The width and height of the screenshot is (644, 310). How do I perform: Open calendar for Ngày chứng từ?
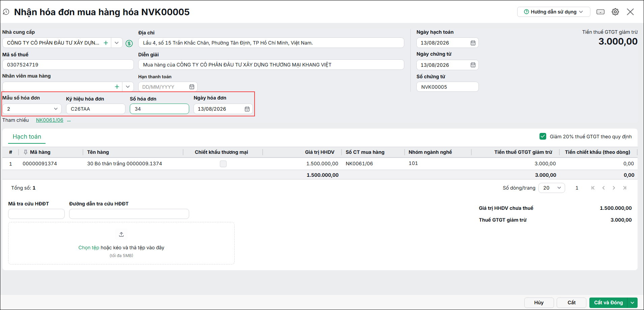point(473,65)
